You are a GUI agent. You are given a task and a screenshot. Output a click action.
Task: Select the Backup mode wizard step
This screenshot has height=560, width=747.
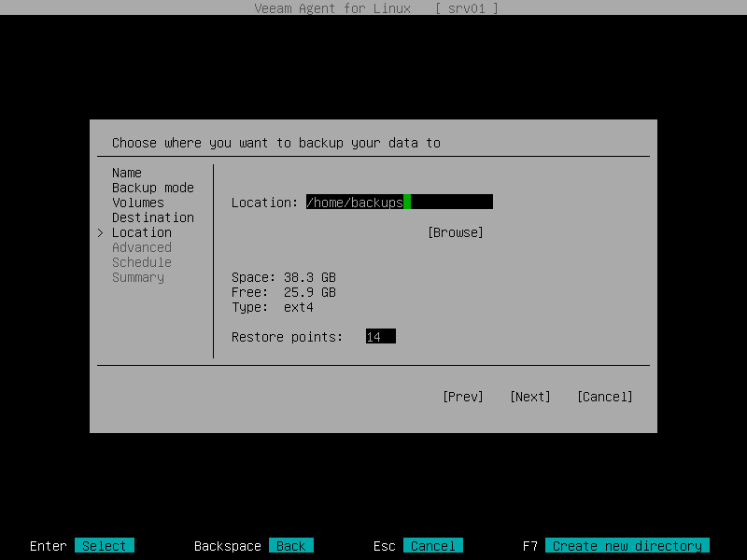point(153,188)
